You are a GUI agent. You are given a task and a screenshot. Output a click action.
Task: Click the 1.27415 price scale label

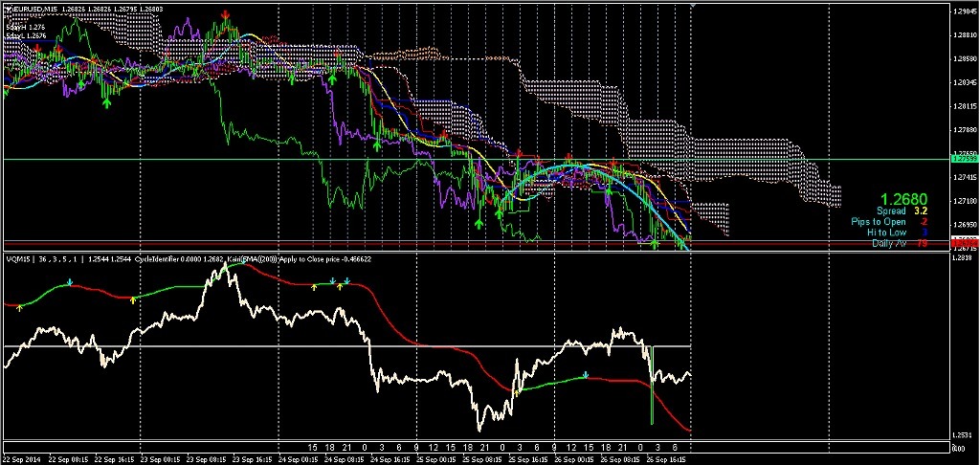coord(963,178)
